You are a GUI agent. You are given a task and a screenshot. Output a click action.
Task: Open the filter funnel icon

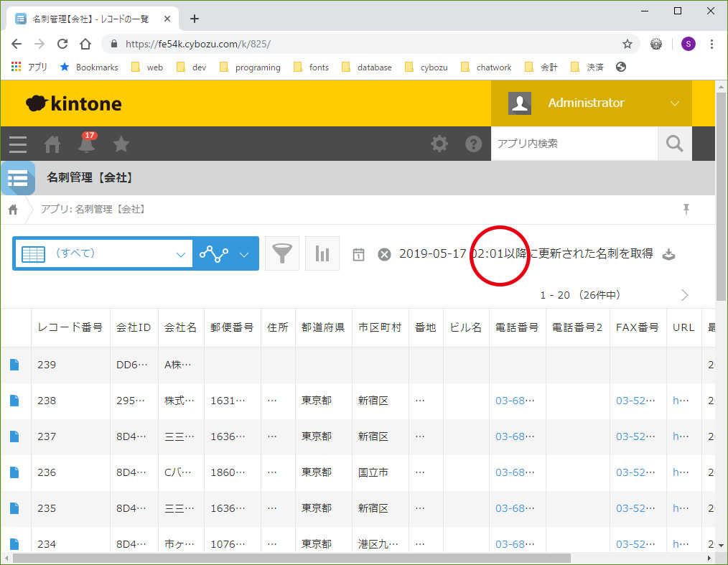(282, 253)
